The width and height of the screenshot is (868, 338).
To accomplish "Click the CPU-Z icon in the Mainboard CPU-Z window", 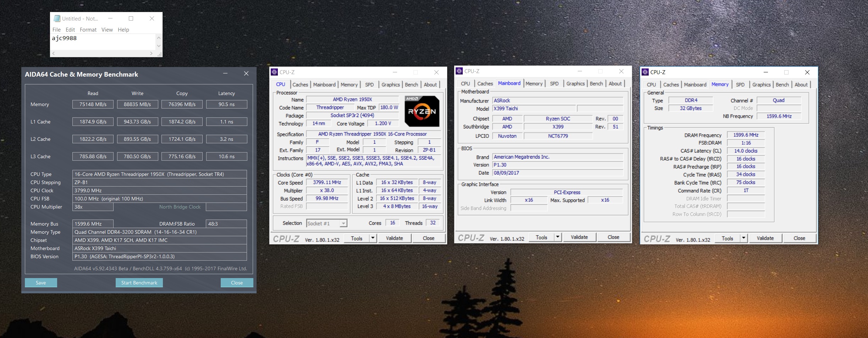I will click(459, 71).
